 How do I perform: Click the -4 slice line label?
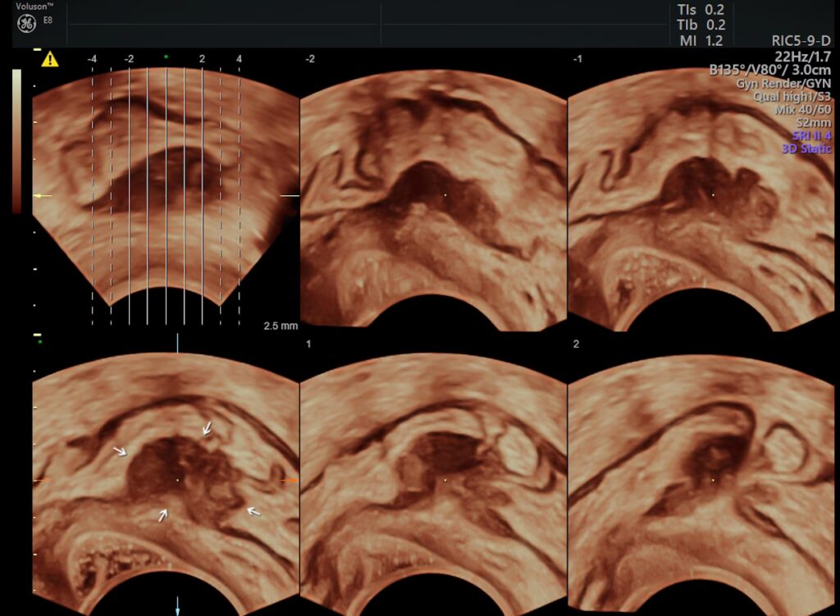[93, 59]
